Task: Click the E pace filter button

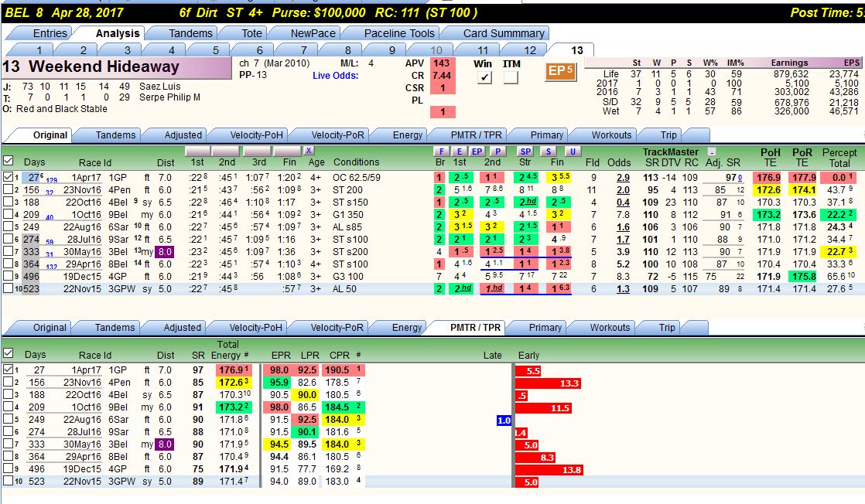Action: tap(459, 152)
